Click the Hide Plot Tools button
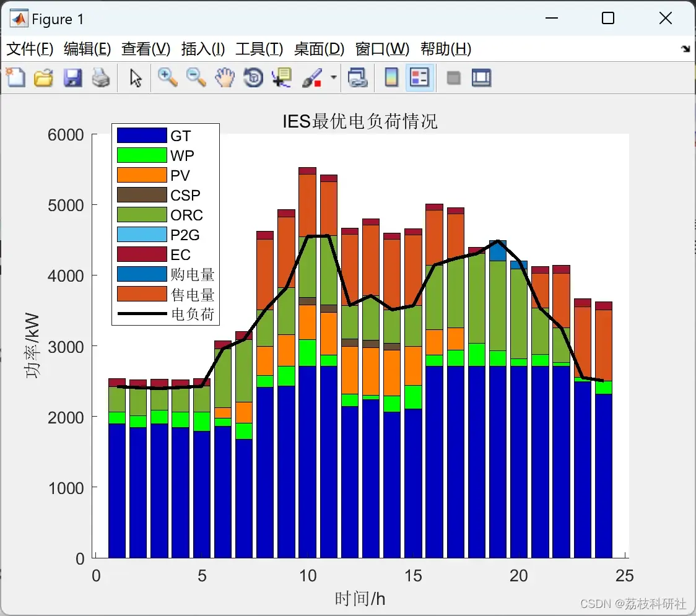Screen dimensions: 696x616 coord(453,78)
